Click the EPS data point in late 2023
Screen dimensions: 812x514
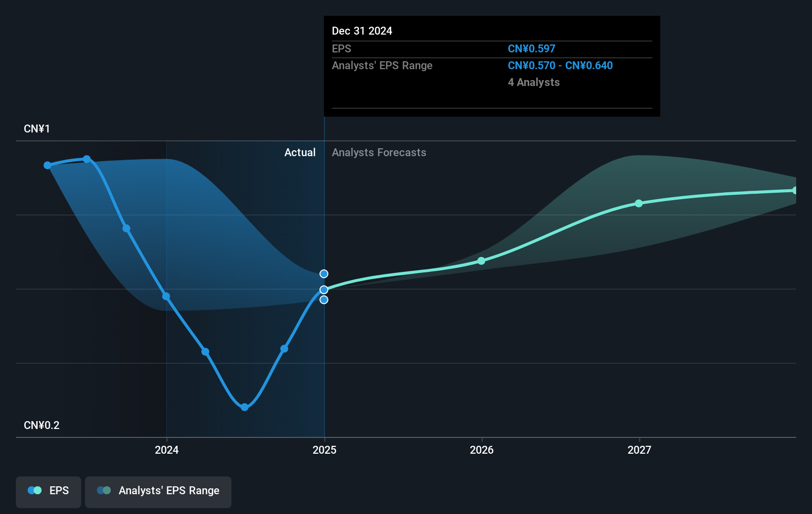[x=127, y=228]
